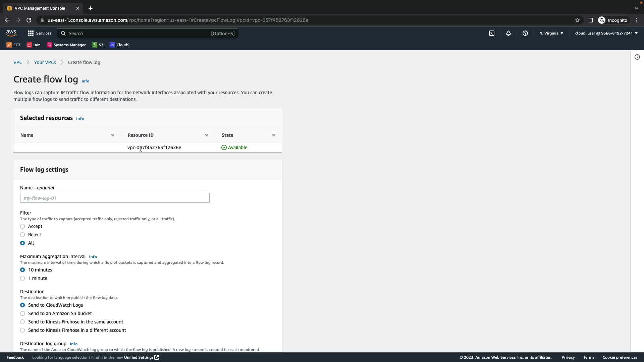Open a new browser tab

[91, 8]
